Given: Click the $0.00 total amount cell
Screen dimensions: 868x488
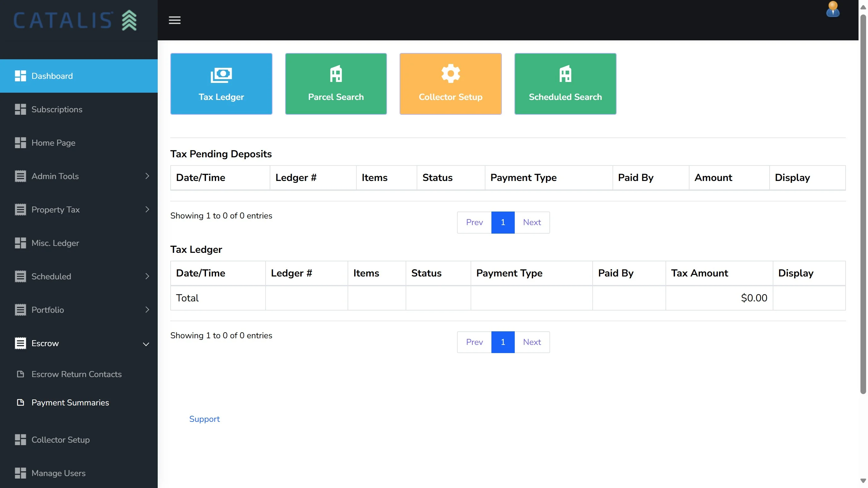Looking at the screenshot, I should pos(719,298).
